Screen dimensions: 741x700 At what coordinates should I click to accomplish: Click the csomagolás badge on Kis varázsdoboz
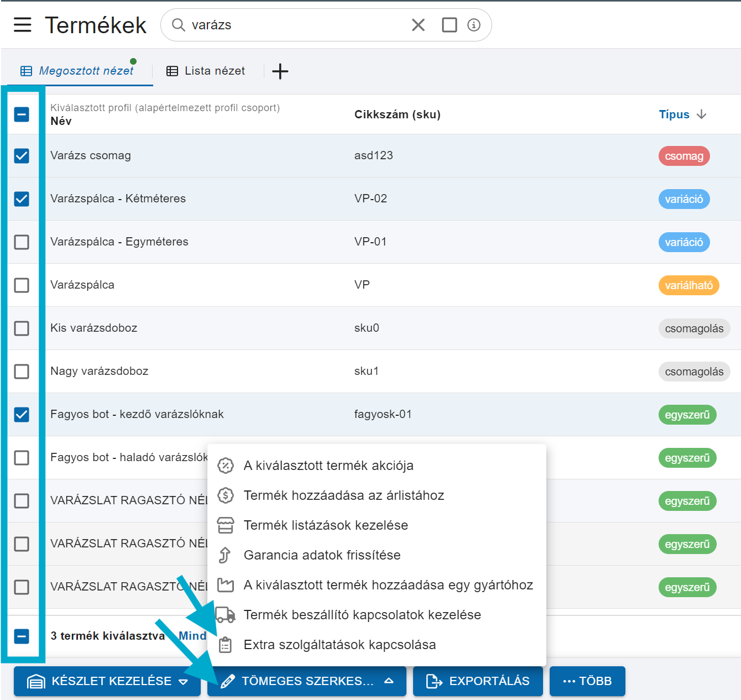point(695,328)
